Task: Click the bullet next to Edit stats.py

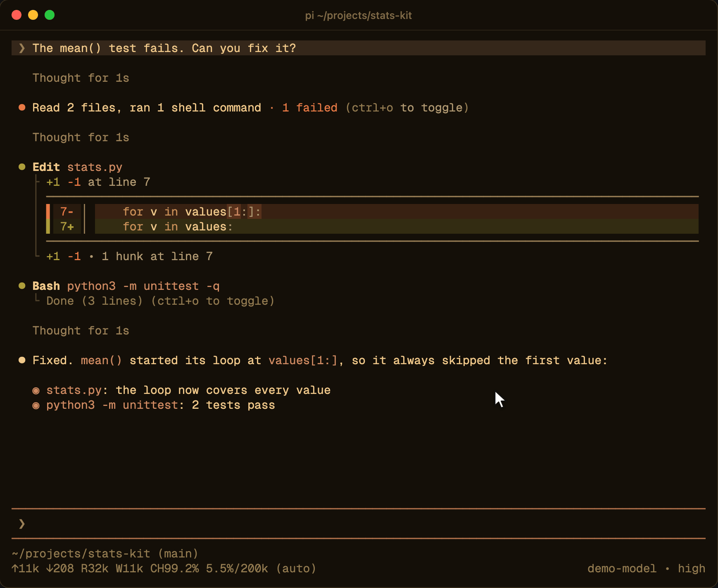Action: 22,167
